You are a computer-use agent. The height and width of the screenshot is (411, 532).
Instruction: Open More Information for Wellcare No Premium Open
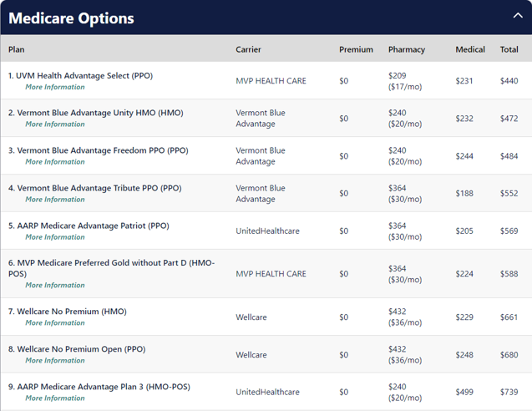coord(54,361)
